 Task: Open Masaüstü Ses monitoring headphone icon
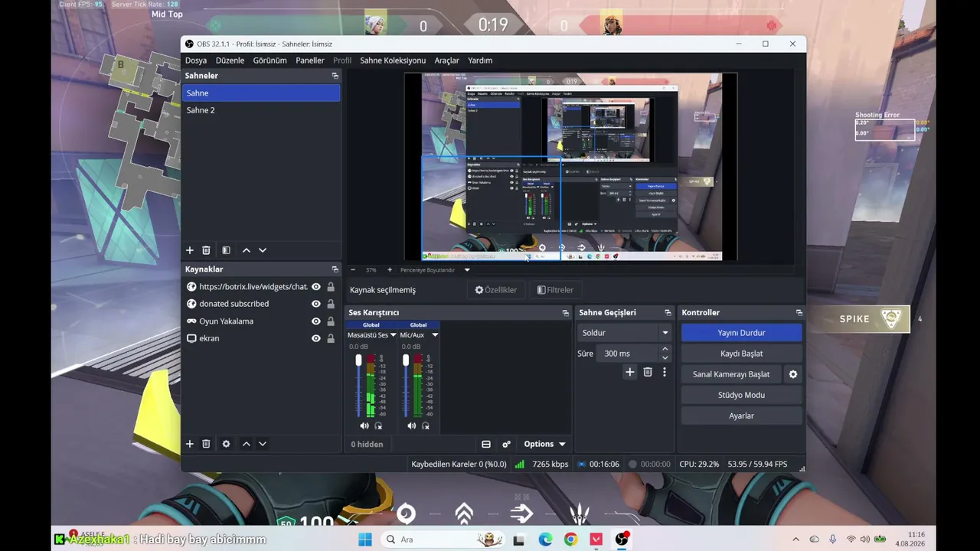pyautogui.click(x=378, y=425)
